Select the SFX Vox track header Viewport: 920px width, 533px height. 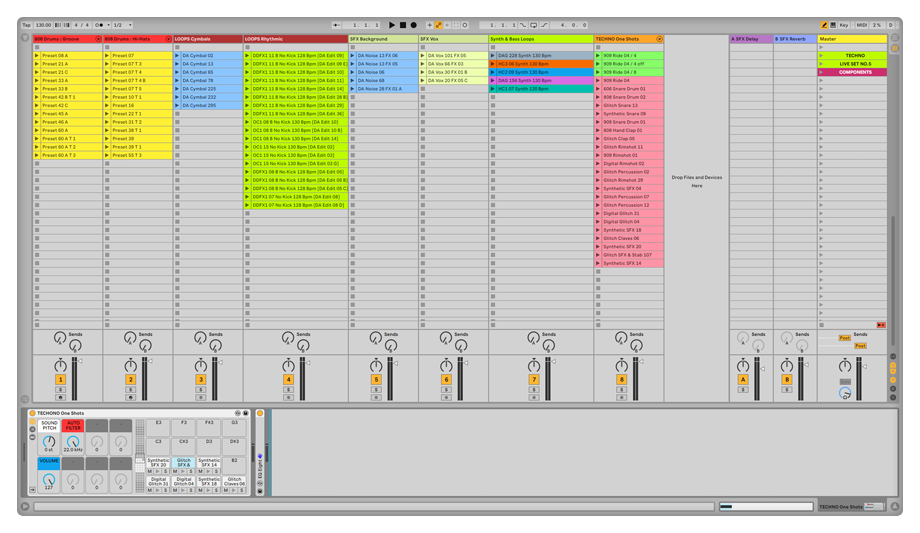tap(453, 39)
